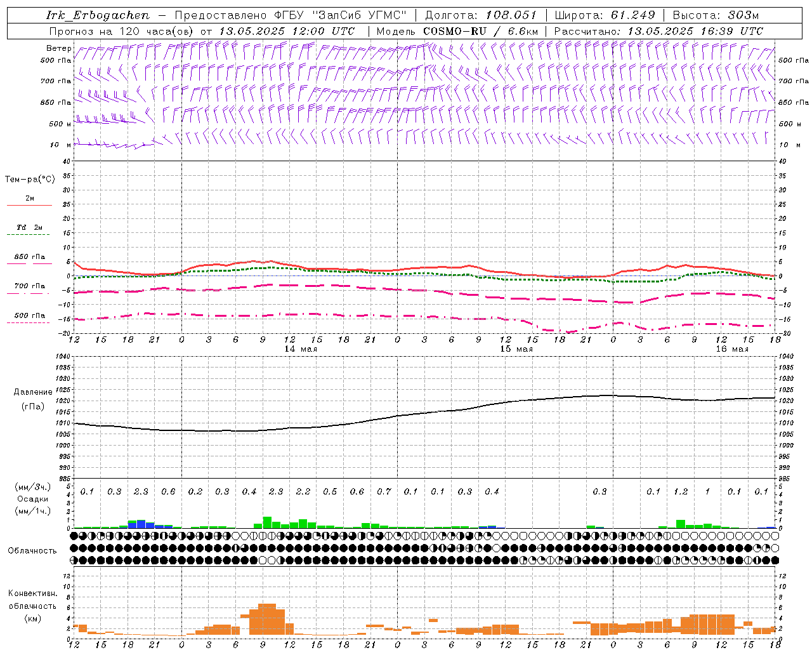Viewport: 812px width, 650px height.
Task: Select the elevation value 303м
Action: (x=743, y=15)
